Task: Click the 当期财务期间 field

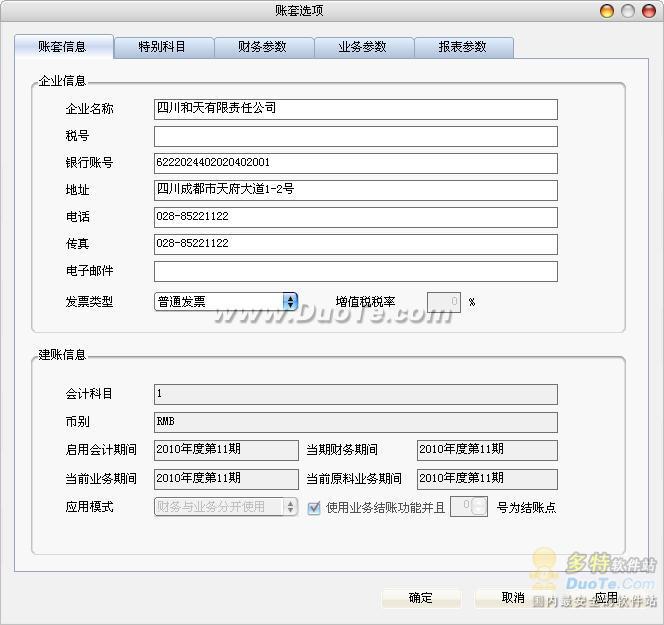Action: tap(487, 450)
